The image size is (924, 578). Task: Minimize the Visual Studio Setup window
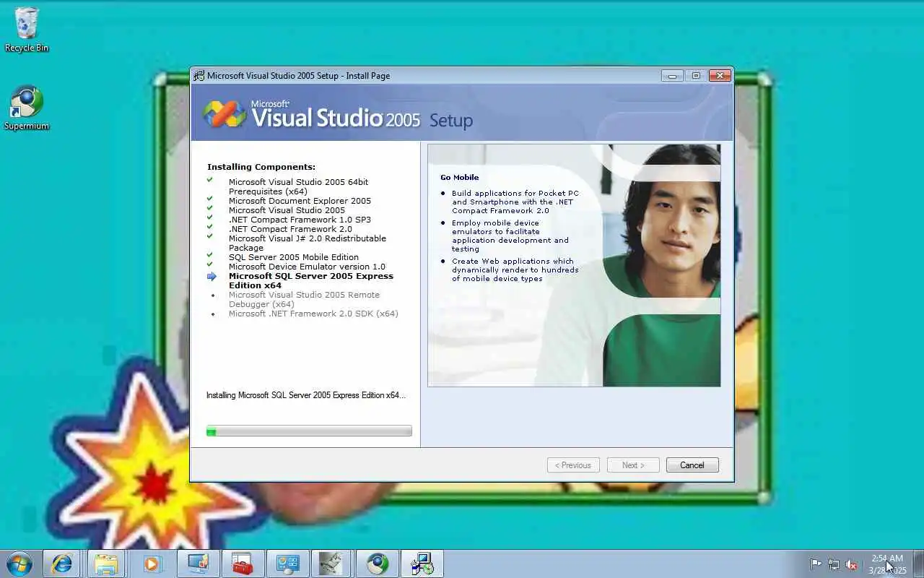tap(672, 75)
